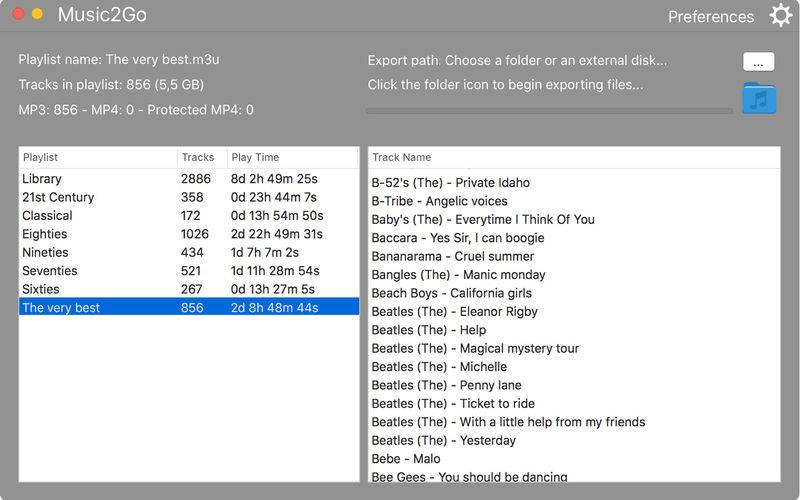This screenshot has width=800, height=500.
Task: Click the Playlist name: The very best.m3u text
Action: (x=119, y=59)
